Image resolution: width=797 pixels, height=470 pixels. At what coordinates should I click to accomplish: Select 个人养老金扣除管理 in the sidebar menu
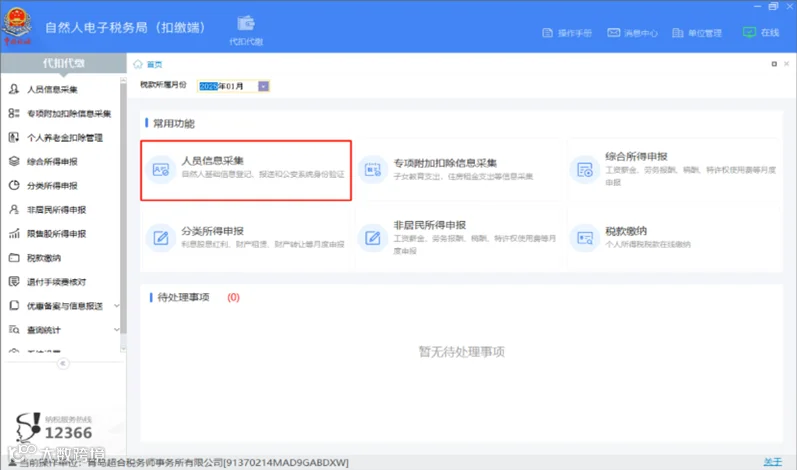65,138
